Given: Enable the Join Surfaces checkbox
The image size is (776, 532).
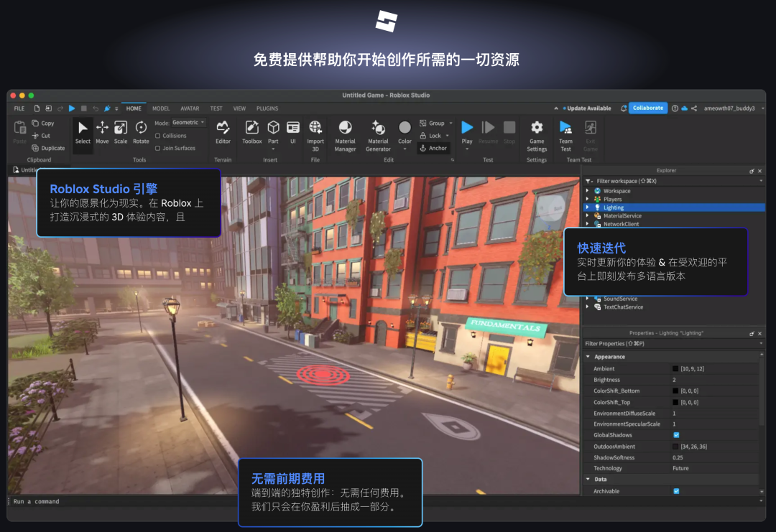Looking at the screenshot, I should click(157, 148).
